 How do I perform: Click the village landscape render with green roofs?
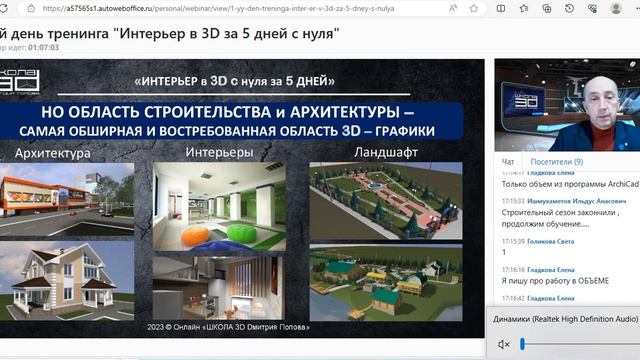[386, 283]
